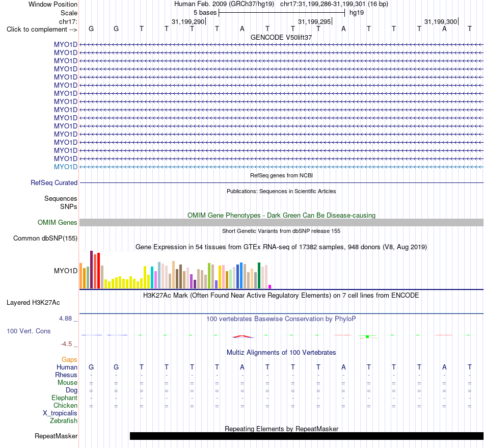Click the light-blue MYO1D transcript label
Image resolution: width=484 pixels, height=448 pixels.
click(65, 167)
